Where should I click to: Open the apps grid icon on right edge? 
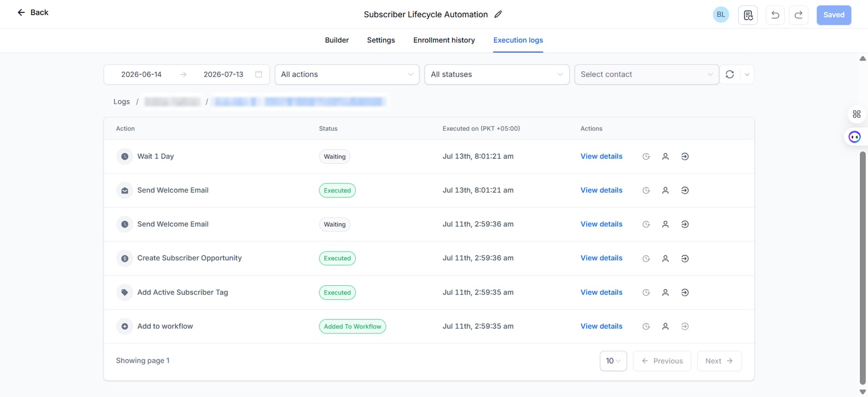[x=857, y=114]
